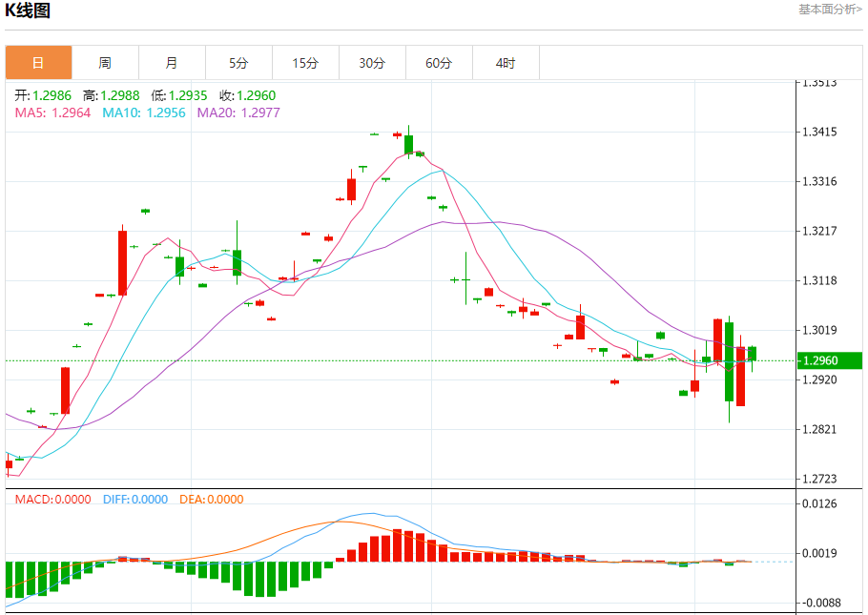Show the 30分 timeframe chart
Screen dimensions: 868x615
[372, 63]
